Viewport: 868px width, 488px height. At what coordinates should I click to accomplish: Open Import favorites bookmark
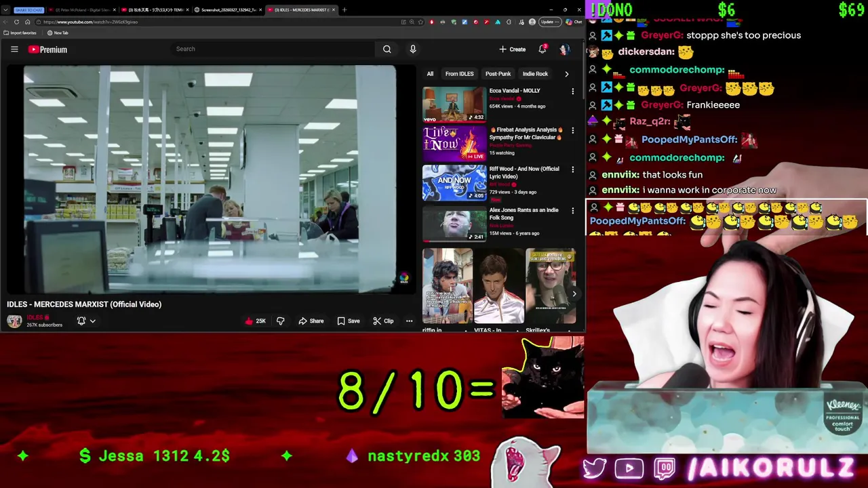pos(20,33)
